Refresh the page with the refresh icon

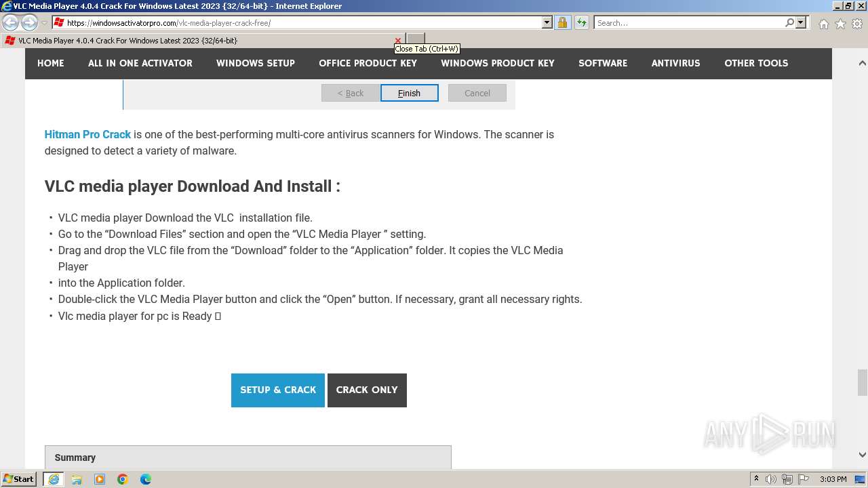coord(582,23)
